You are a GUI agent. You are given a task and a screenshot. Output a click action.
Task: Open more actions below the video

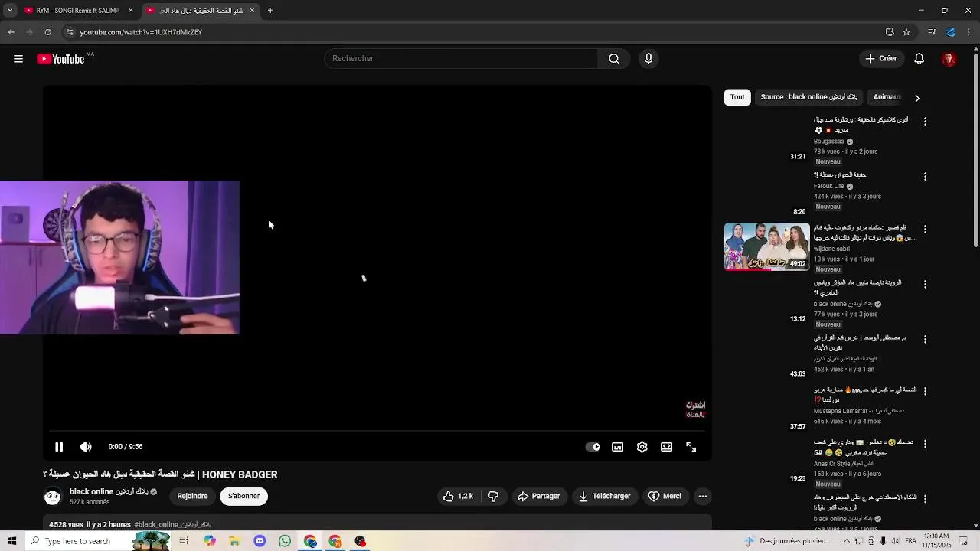pyautogui.click(x=702, y=497)
